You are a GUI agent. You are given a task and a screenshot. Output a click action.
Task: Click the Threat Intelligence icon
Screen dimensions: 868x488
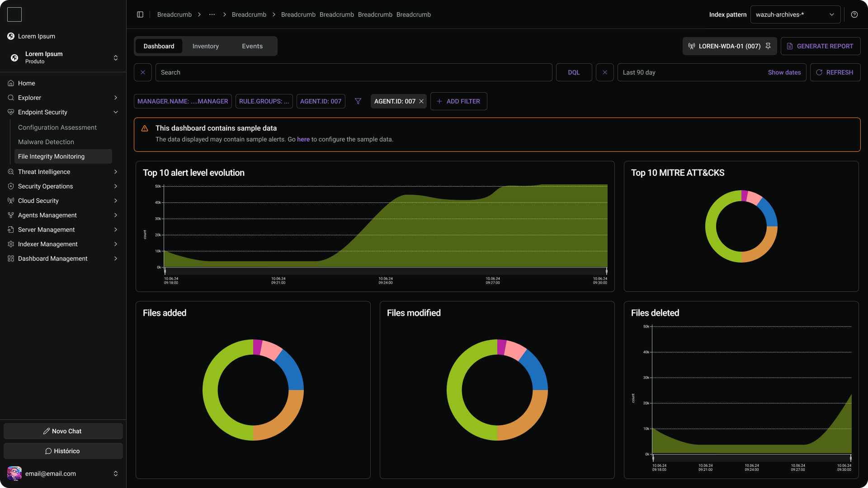[11, 172]
